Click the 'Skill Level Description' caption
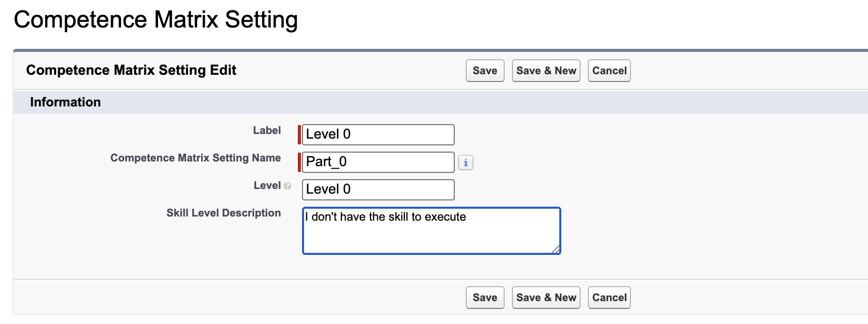Image resolution: width=868 pixels, height=324 pixels. 223,213
